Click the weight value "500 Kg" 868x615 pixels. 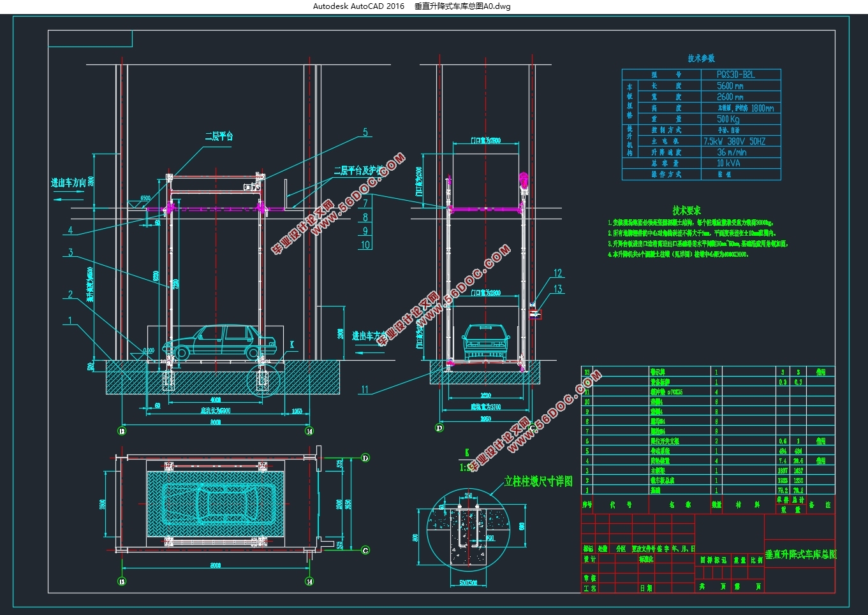pyautogui.click(x=728, y=119)
